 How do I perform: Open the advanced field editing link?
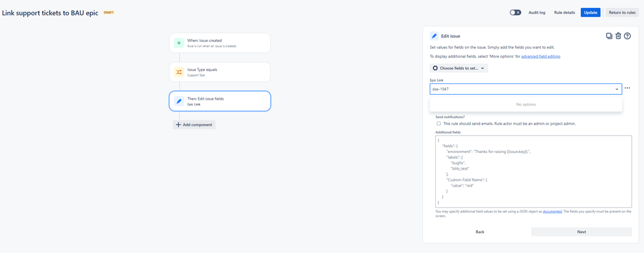tap(540, 56)
